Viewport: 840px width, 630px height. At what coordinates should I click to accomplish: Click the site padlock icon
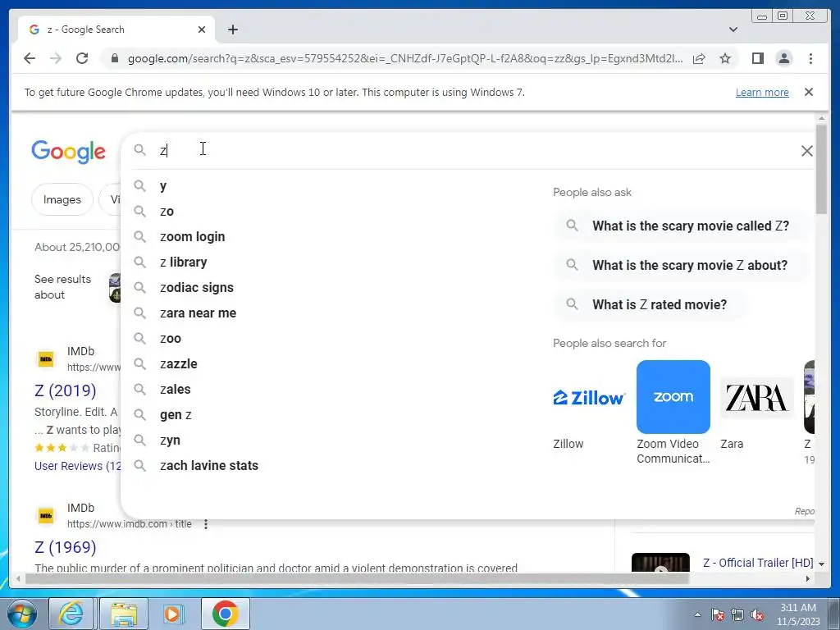114,58
